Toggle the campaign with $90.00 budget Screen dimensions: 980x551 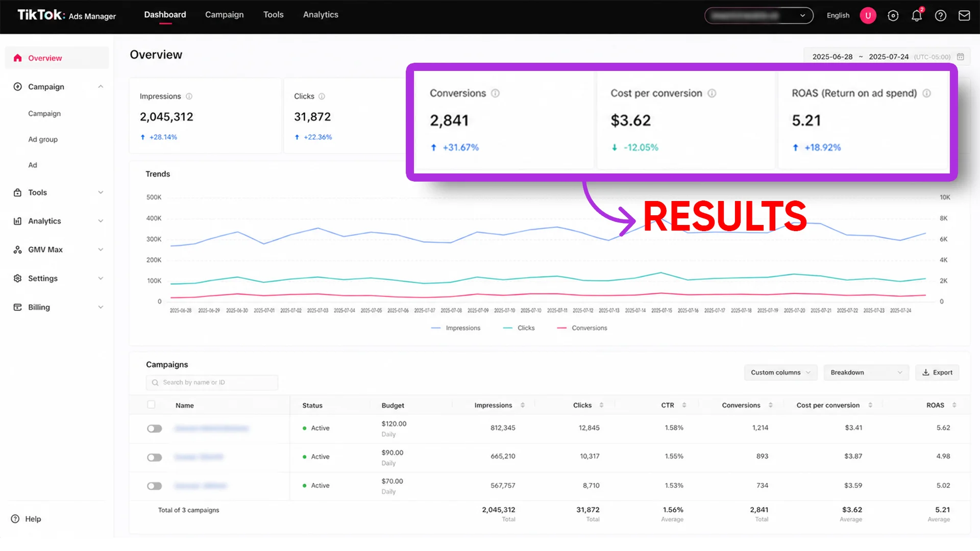154,457
